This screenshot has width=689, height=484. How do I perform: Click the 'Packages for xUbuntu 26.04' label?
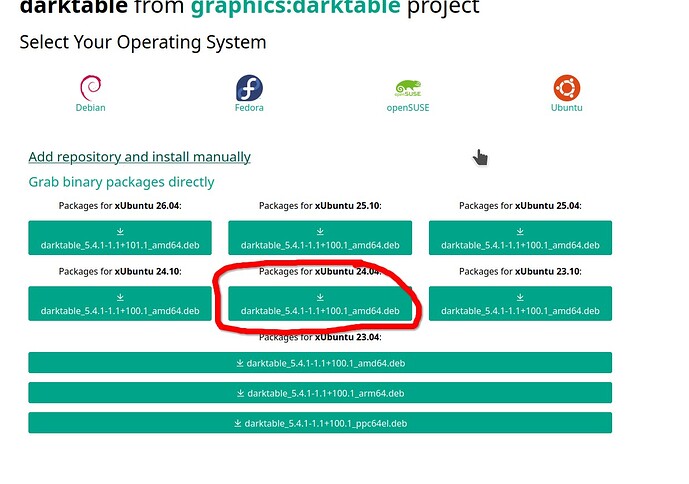(x=120, y=206)
